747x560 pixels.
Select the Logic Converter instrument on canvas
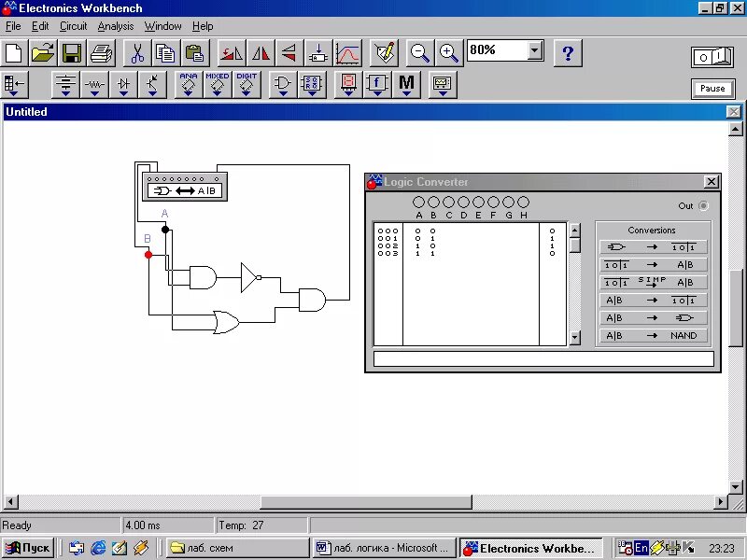pyautogui.click(x=185, y=186)
